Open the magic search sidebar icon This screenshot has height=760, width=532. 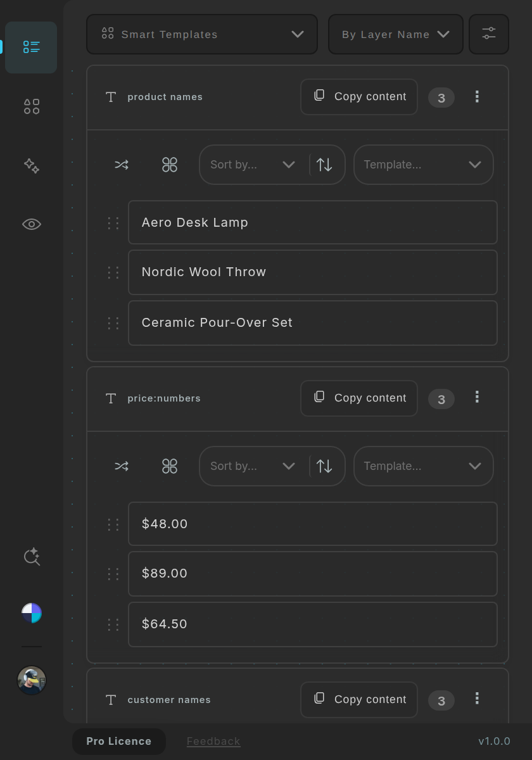tap(32, 557)
